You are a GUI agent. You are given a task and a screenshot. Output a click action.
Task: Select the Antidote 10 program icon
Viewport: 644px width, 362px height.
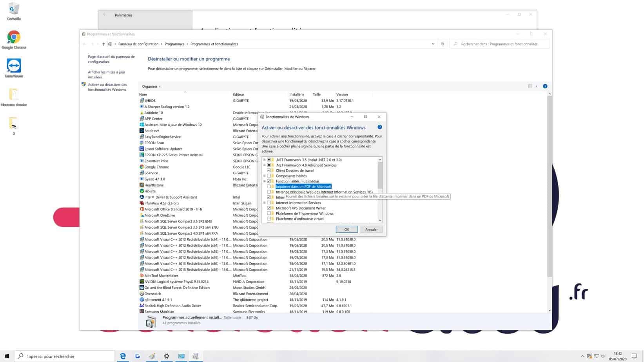click(x=142, y=113)
